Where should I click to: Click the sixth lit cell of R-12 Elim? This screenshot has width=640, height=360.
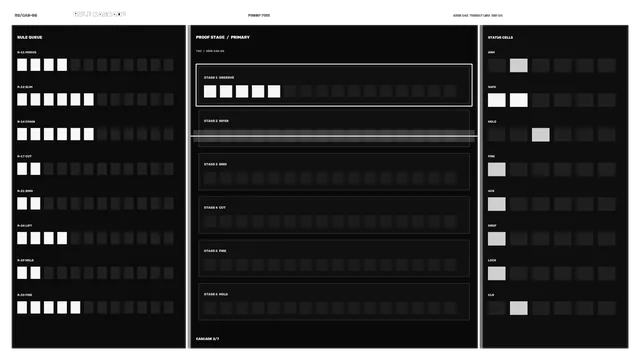[x=89, y=99]
